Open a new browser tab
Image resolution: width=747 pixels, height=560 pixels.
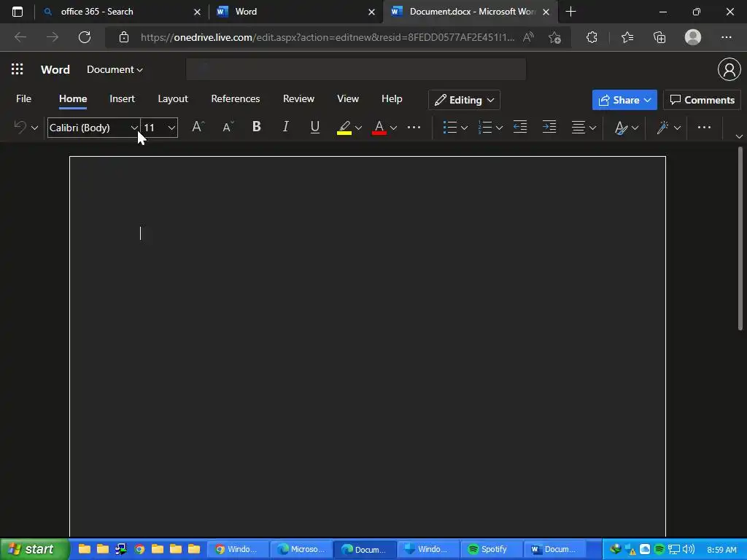click(570, 12)
